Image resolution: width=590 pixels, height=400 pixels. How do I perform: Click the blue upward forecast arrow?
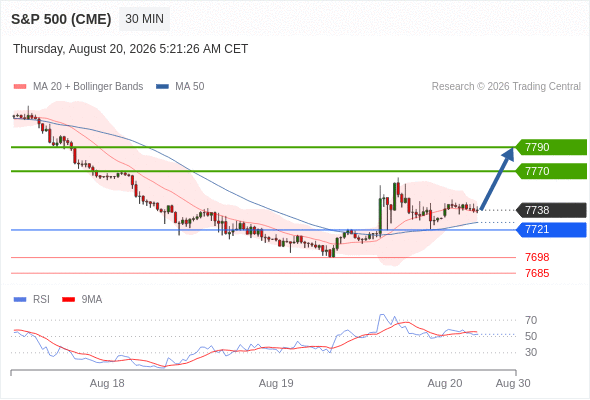pyautogui.click(x=497, y=178)
